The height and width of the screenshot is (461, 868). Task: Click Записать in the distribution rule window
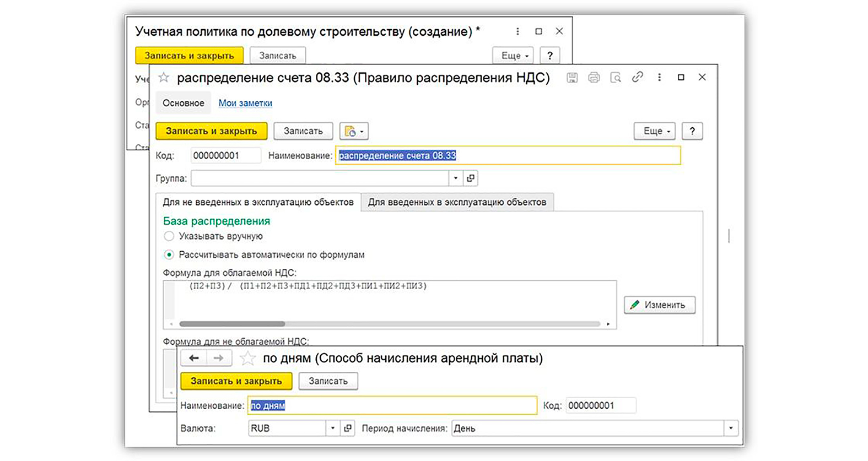point(303,131)
